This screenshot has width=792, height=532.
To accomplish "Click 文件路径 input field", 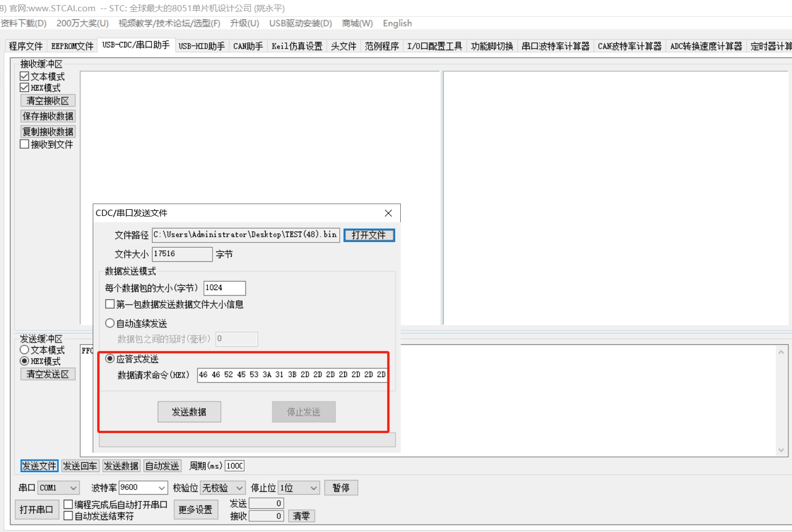I will 246,235.
